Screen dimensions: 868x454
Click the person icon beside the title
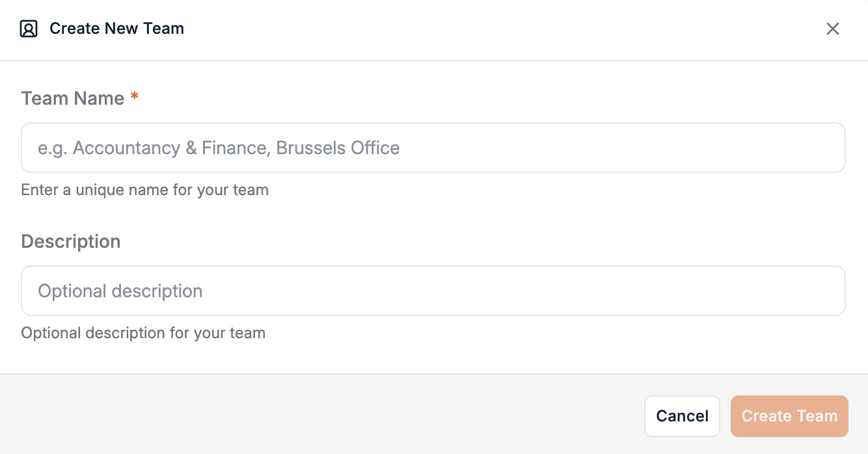(29, 29)
